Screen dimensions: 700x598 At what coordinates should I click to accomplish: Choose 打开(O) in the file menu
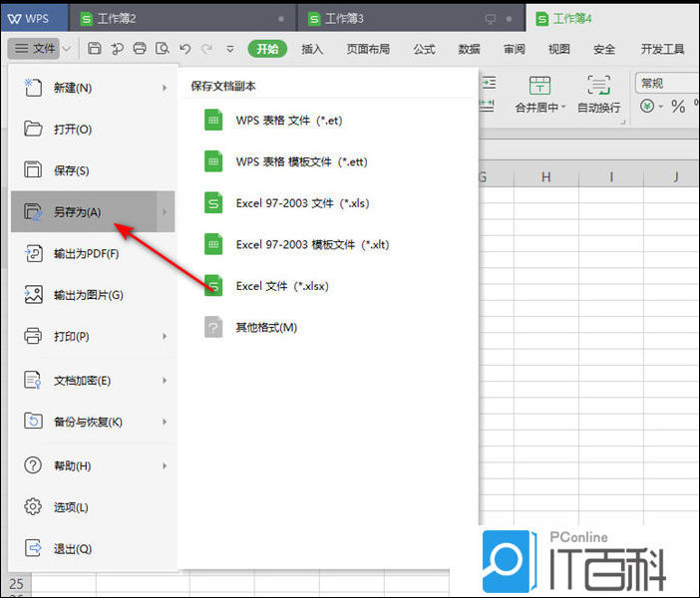[x=93, y=129]
